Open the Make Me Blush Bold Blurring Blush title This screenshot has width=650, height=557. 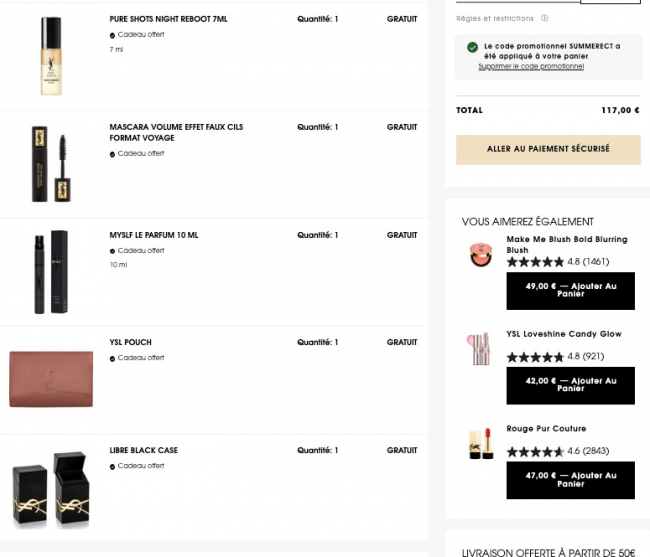567,245
